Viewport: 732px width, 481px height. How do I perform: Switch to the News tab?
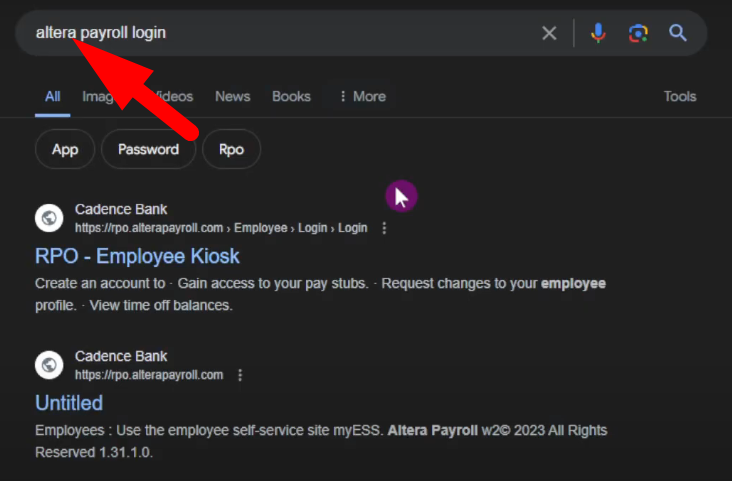tap(232, 96)
